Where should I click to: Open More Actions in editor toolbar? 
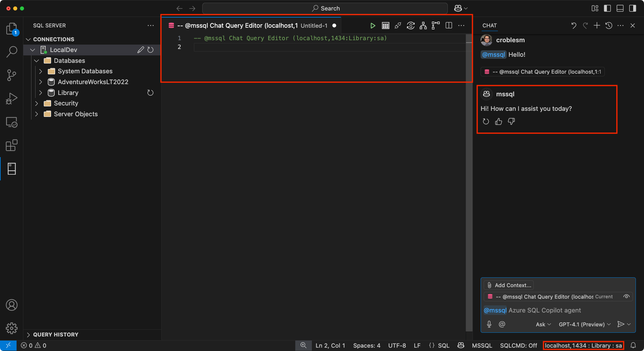(461, 26)
